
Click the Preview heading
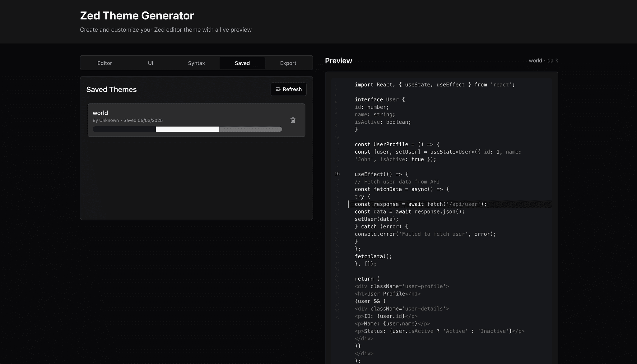pos(338,61)
